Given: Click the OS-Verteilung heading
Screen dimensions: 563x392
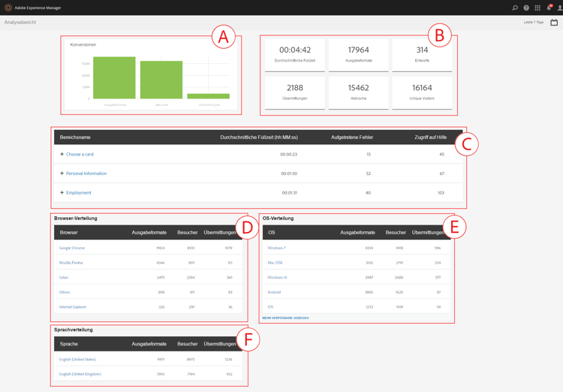Looking at the screenshot, I should 278,218.
